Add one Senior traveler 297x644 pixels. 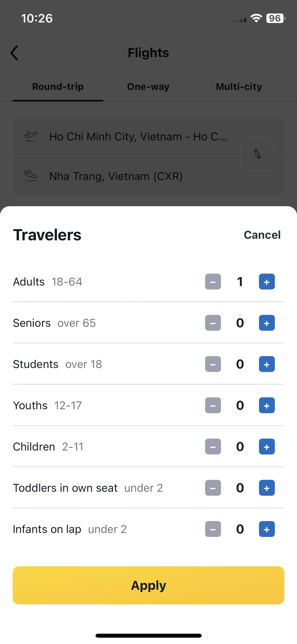point(267,323)
